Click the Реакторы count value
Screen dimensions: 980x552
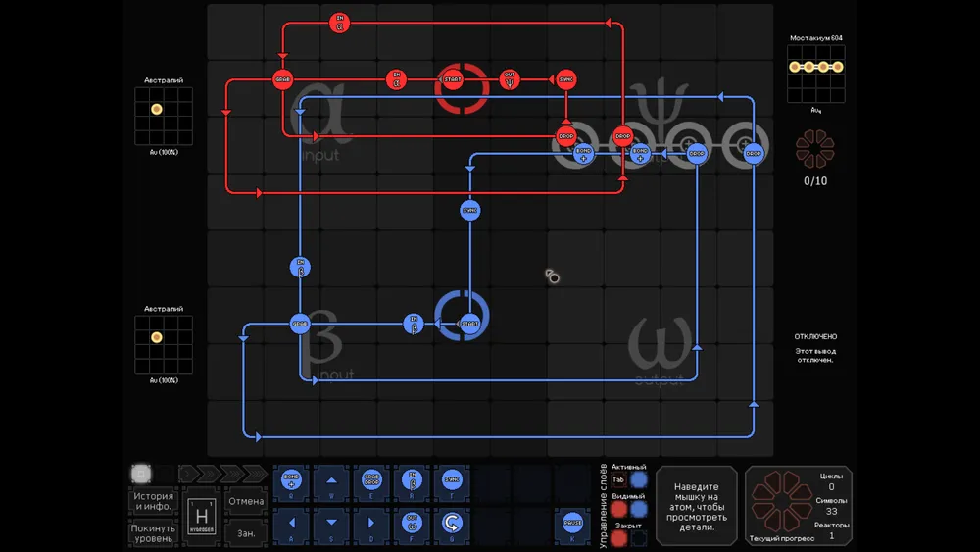coord(831,535)
